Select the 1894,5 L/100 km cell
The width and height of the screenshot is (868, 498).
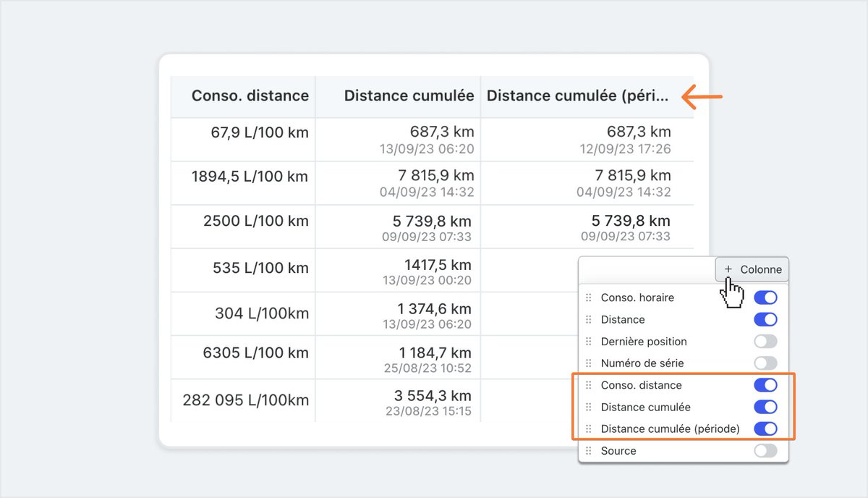point(243,183)
